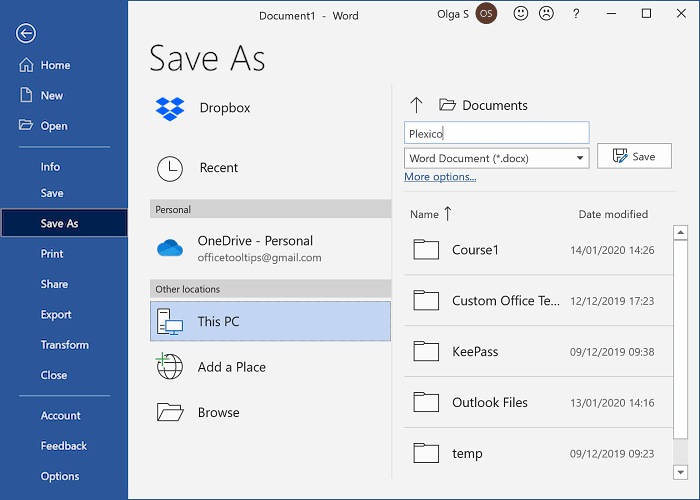Click the back arrow circle icon
The height and width of the screenshot is (500, 700).
26,33
